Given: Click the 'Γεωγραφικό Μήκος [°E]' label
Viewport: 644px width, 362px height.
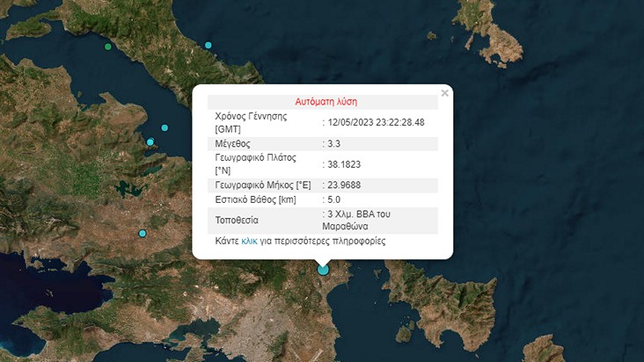Looking at the screenshot, I should coord(262,185).
